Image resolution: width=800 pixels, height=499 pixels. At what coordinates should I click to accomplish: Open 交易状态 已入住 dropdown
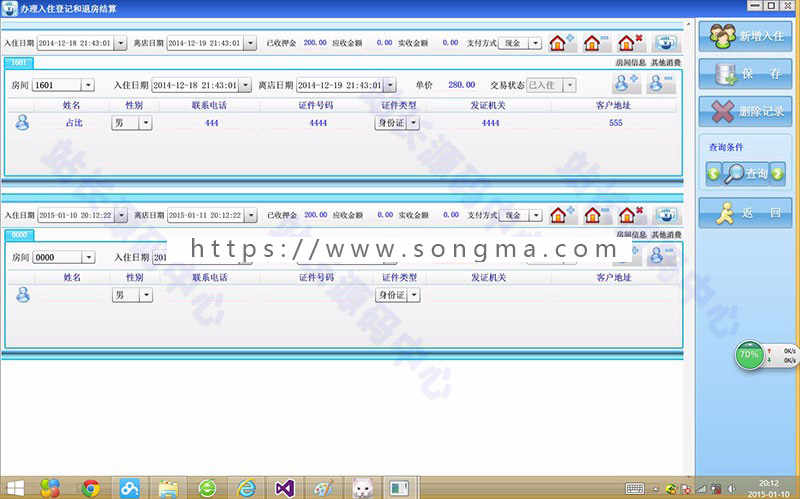click(569, 85)
